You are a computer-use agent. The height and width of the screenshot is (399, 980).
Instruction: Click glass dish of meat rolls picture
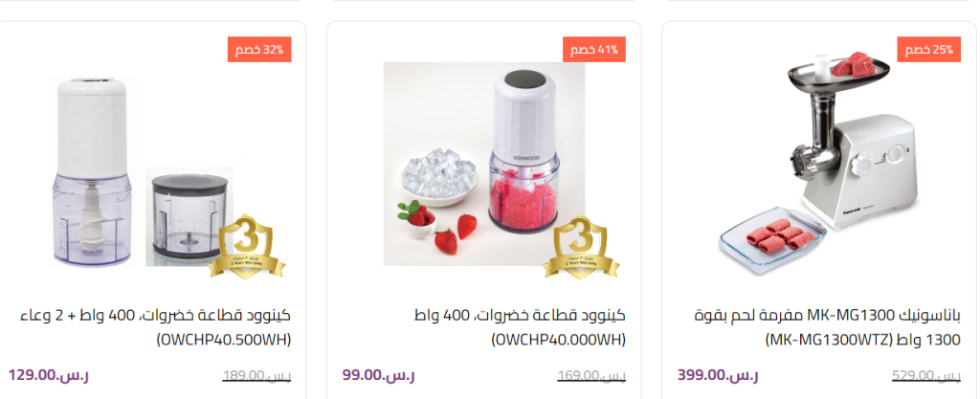(x=772, y=237)
